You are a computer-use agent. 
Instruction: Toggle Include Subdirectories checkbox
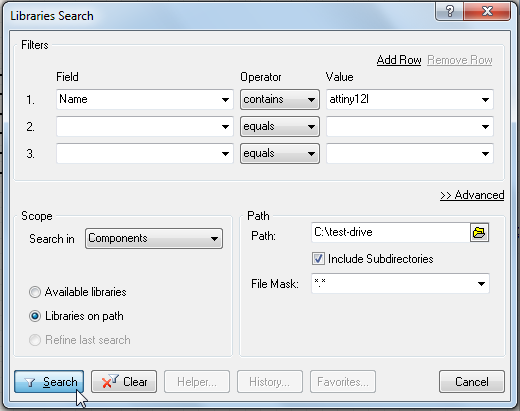point(318,259)
